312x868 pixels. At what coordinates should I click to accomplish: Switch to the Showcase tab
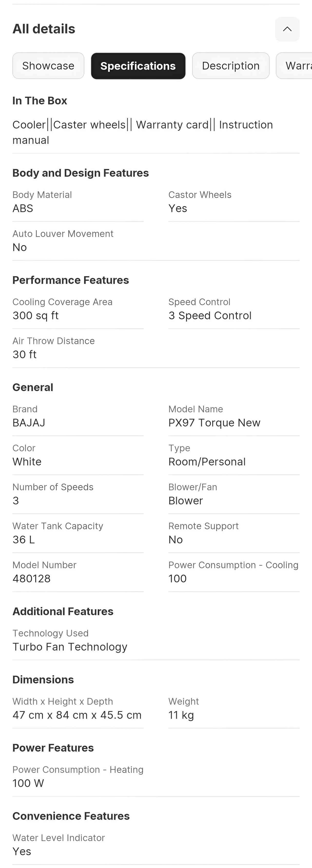pos(48,66)
